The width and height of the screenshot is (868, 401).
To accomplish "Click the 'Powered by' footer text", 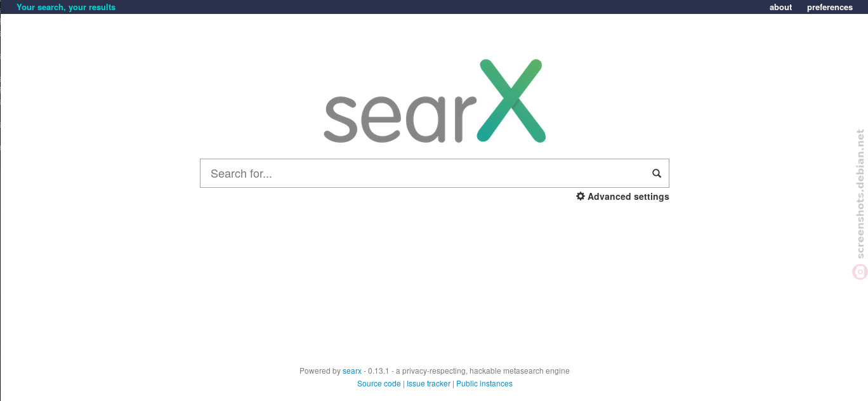I will [x=320, y=371].
